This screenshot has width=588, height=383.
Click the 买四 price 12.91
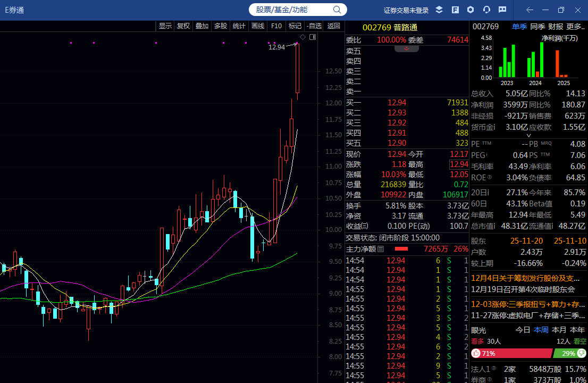(397, 133)
